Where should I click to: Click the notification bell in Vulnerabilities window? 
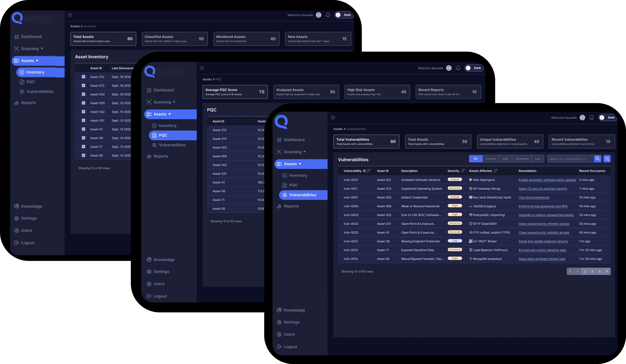point(591,118)
